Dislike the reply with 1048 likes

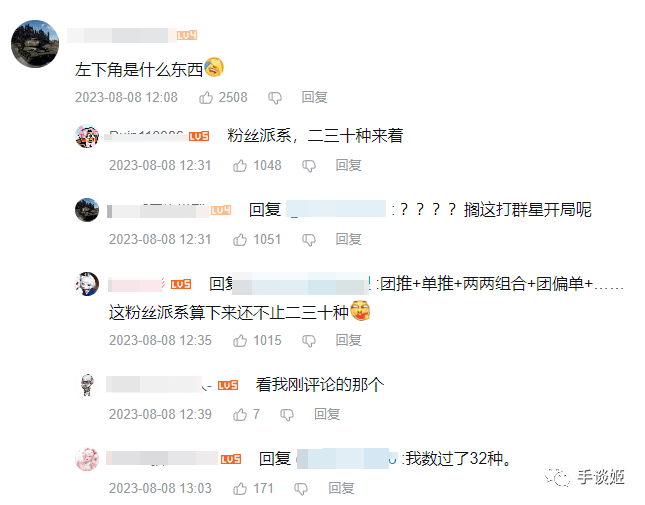point(309,166)
